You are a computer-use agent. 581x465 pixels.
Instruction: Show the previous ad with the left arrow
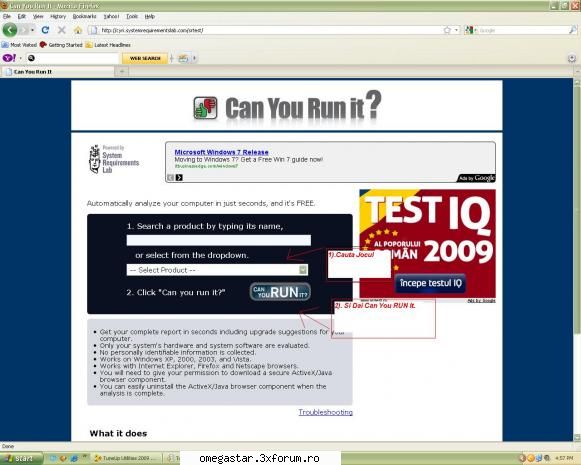170,177
